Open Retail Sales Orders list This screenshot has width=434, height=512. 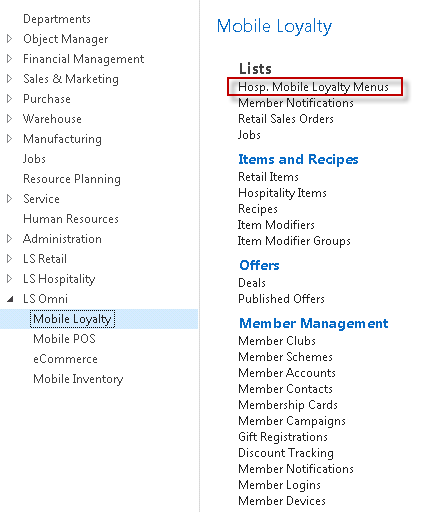point(286,119)
